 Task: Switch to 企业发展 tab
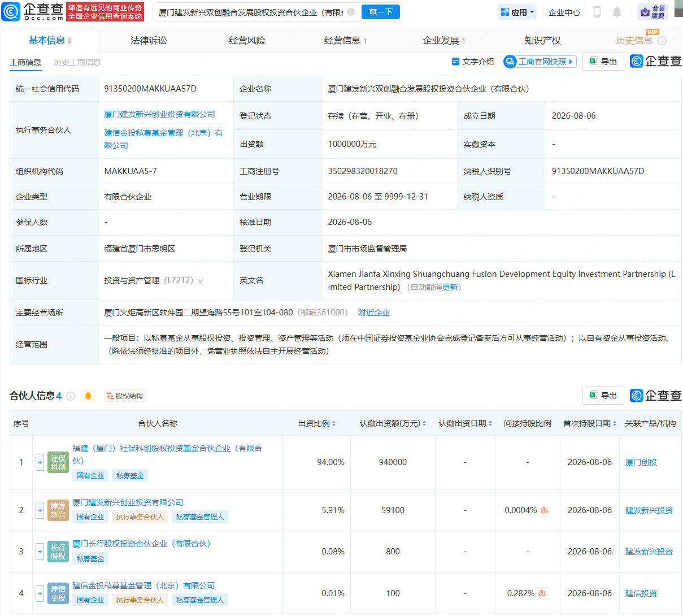coord(444,40)
